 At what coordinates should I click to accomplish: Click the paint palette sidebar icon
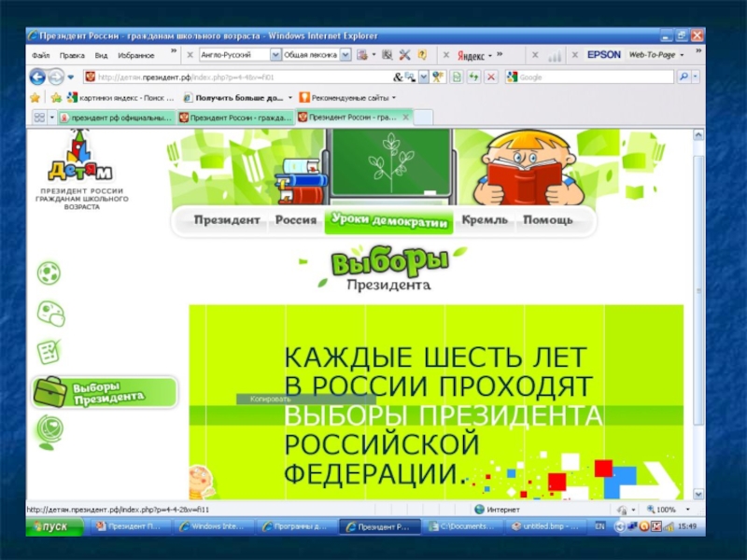tap(49, 313)
